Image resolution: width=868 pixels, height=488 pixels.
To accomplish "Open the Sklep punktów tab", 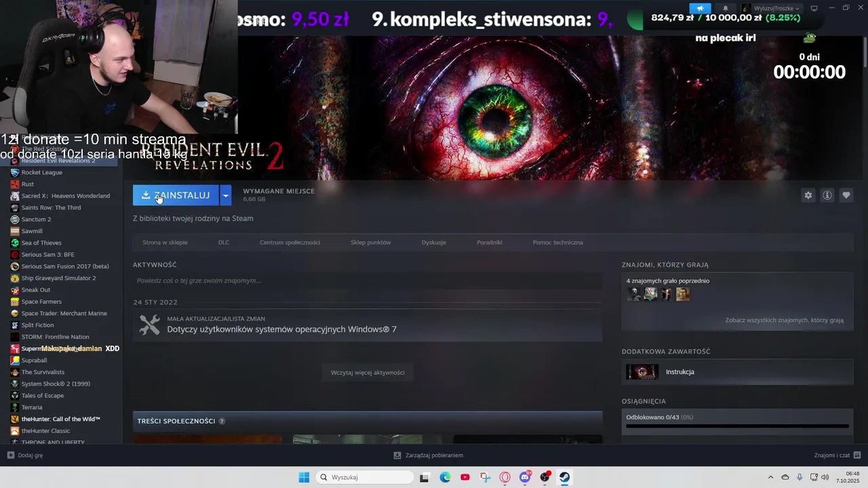I will [371, 242].
